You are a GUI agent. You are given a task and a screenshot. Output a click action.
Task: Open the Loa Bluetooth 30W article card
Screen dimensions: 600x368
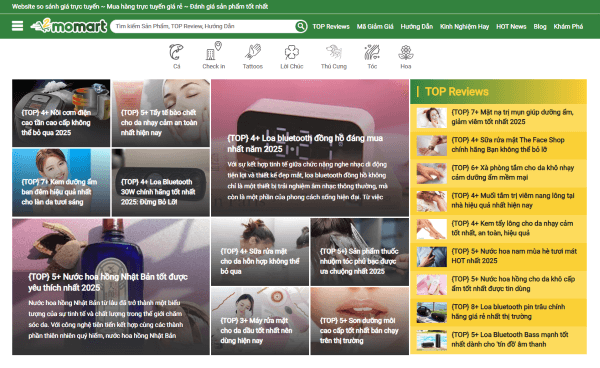(x=161, y=182)
